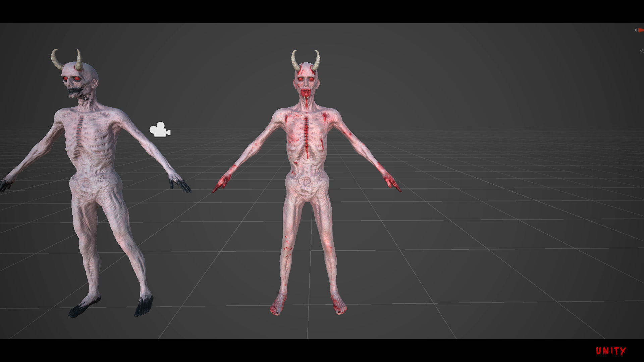Click the red X axis cone of the scene gizmo
Image resolution: width=644 pixels, height=362 pixels.
[x=641, y=30]
